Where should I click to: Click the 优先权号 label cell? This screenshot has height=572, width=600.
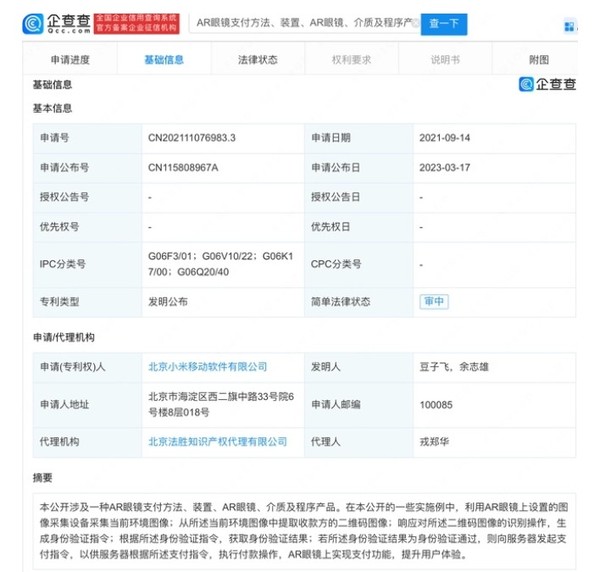click(x=87, y=227)
